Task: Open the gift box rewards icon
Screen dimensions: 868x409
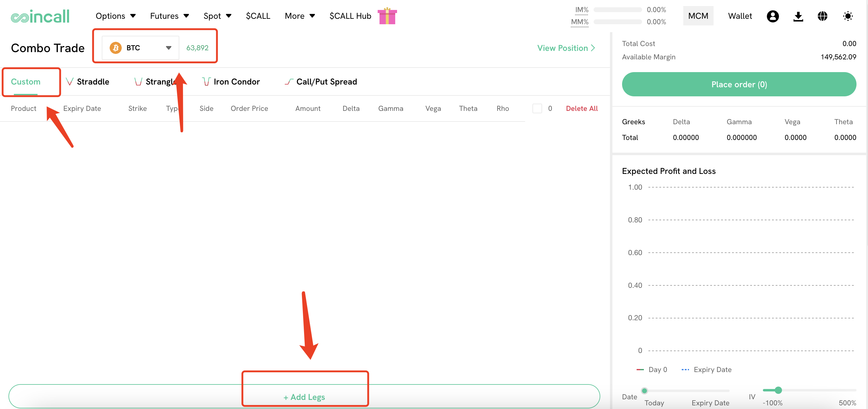Action: (x=387, y=16)
